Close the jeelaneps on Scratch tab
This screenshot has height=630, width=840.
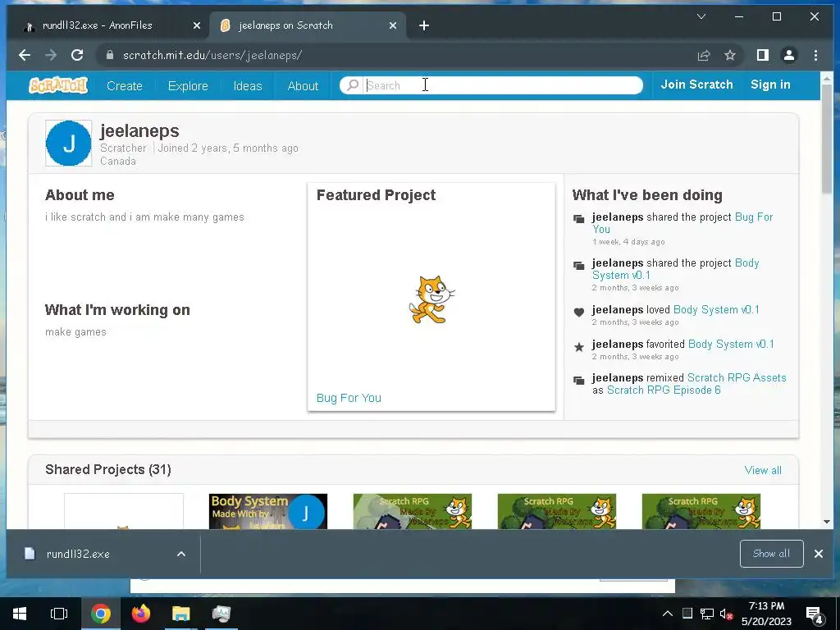click(393, 25)
